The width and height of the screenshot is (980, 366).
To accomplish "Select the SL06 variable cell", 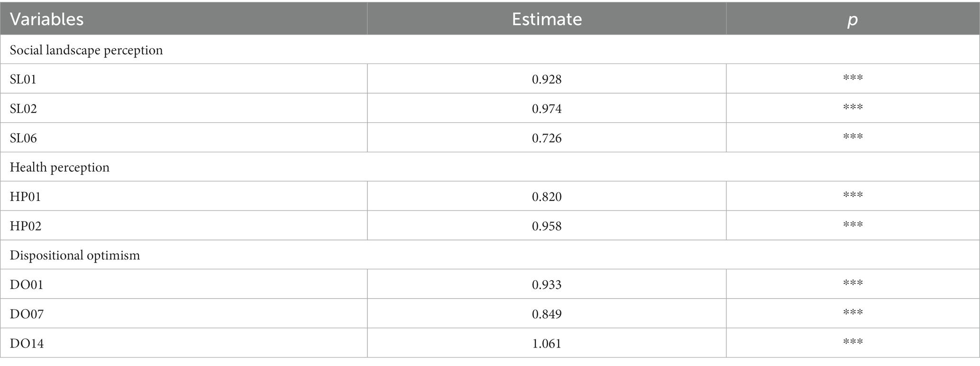I will pyautogui.click(x=183, y=137).
